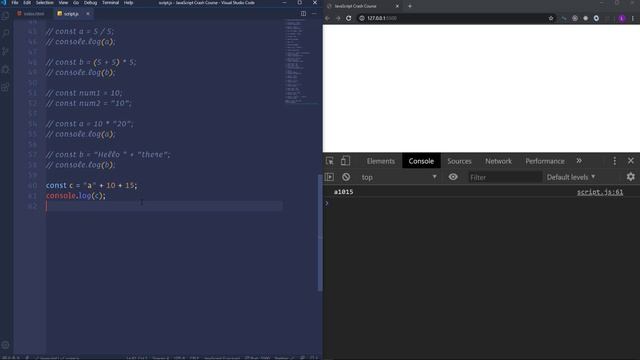Open the script.js:61 source link
The width and height of the screenshot is (640, 360).
coord(600,192)
